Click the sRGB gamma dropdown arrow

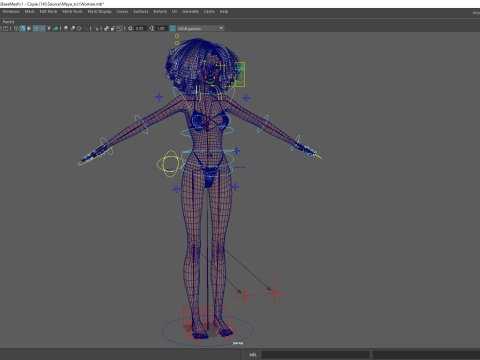pyautogui.click(x=221, y=28)
